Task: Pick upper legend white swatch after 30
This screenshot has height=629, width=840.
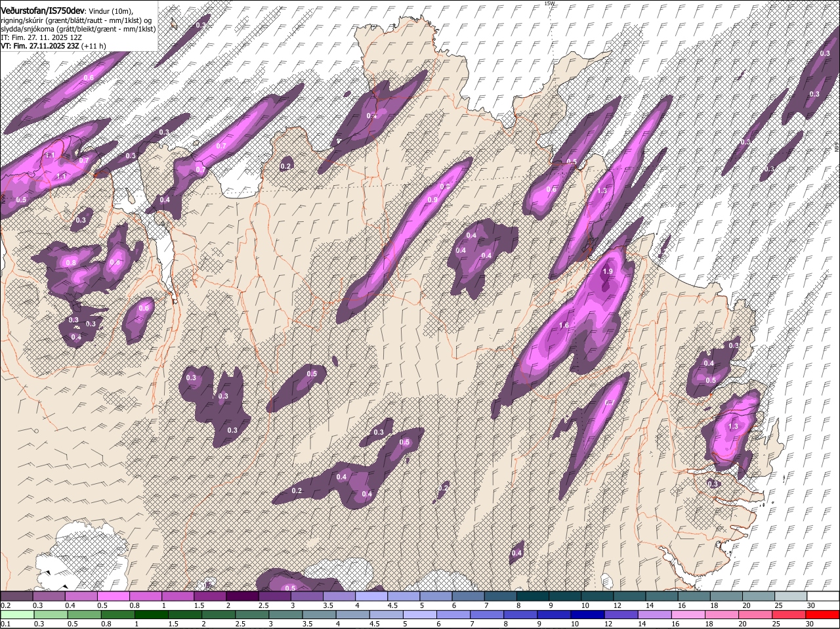Action: point(823,596)
